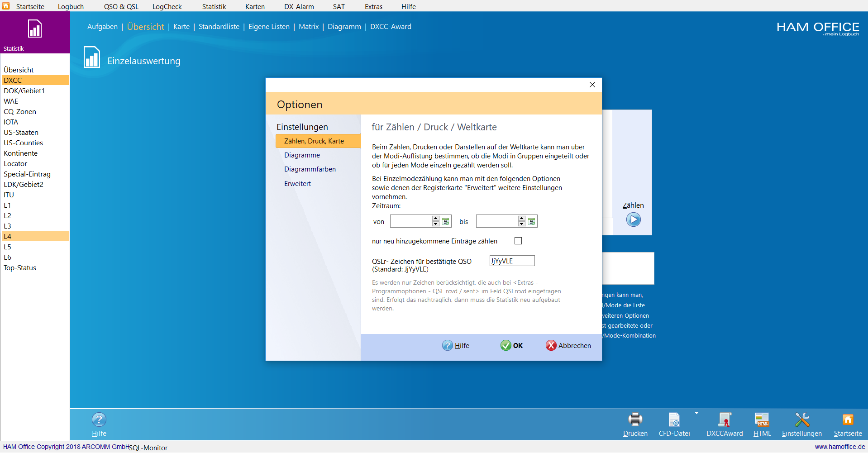Start counting with the Zählen play icon
Image resolution: width=868 pixels, height=453 pixels.
(633, 220)
